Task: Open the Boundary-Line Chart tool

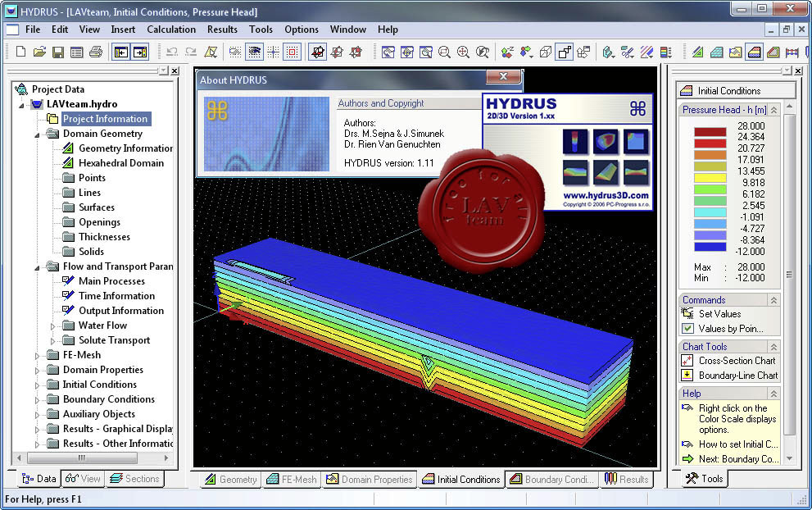Action: pyautogui.click(x=738, y=375)
